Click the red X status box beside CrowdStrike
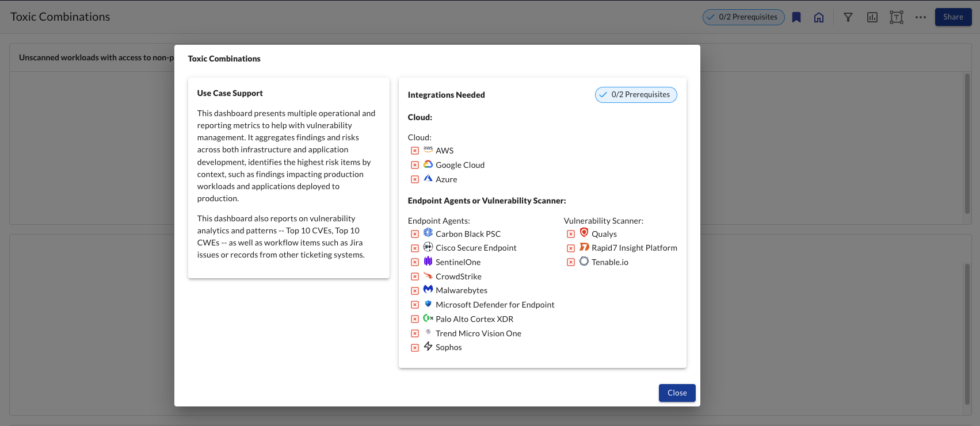 (415, 277)
